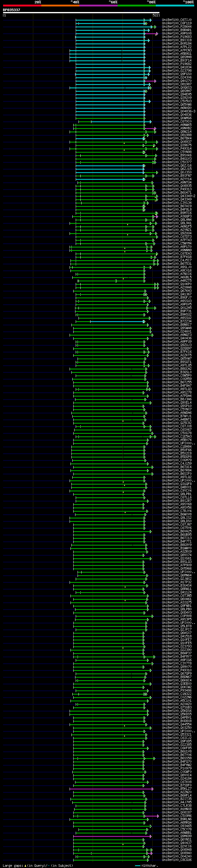Screen dimensions: 197x868
Task: Open hit UniRef100_C6T9I0
Action: point(176,122)
